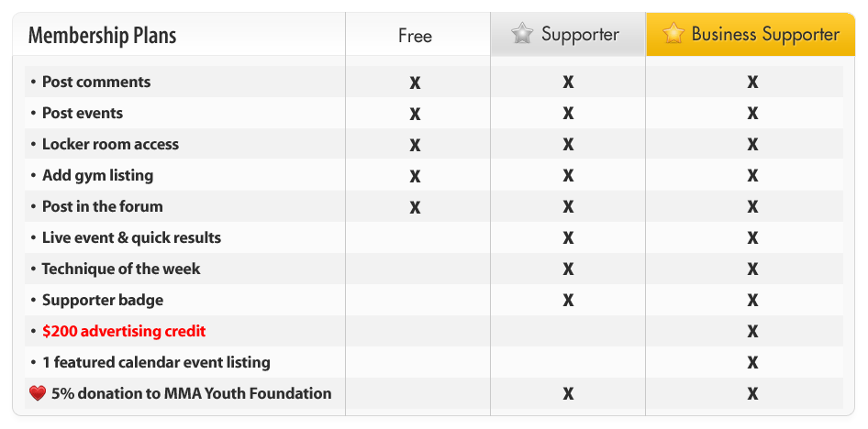Click Supporter X for Youth Foundation donation
The image size is (868, 429).
pos(568,394)
